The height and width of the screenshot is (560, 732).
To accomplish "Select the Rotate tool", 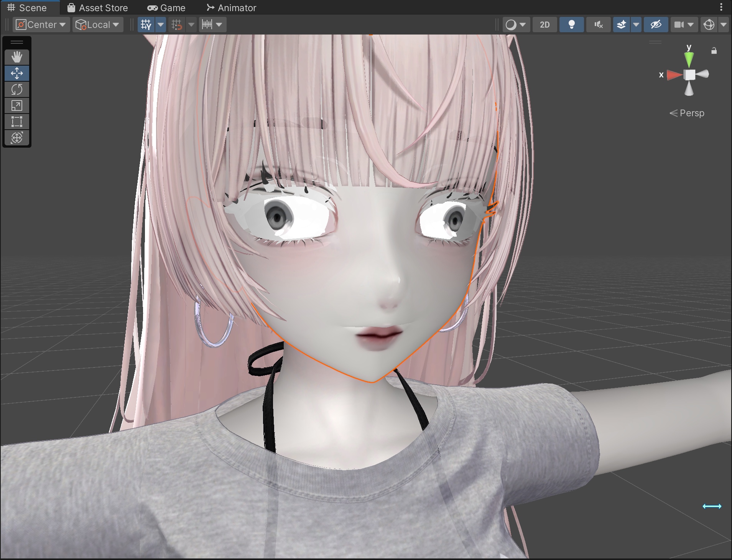I will coord(17,89).
